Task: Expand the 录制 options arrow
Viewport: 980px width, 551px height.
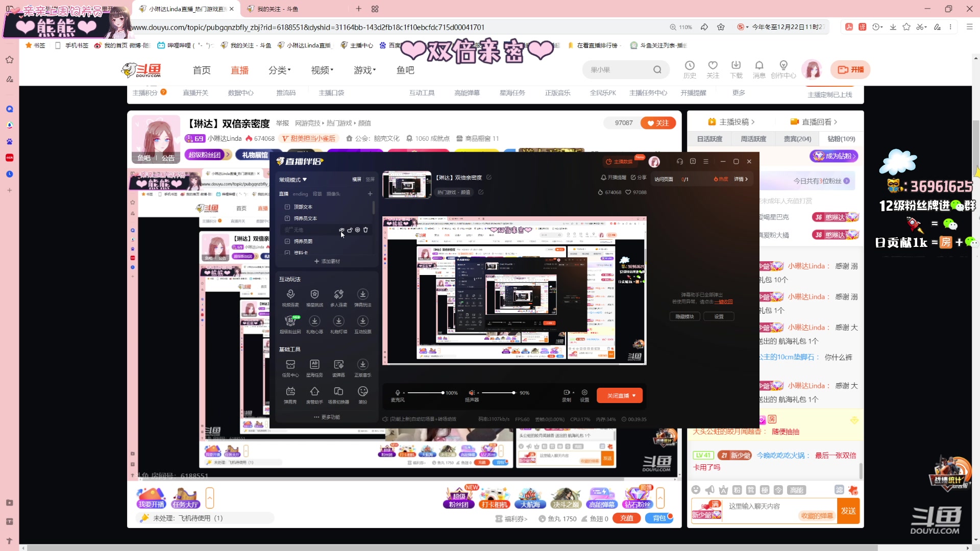Action: coord(573,392)
